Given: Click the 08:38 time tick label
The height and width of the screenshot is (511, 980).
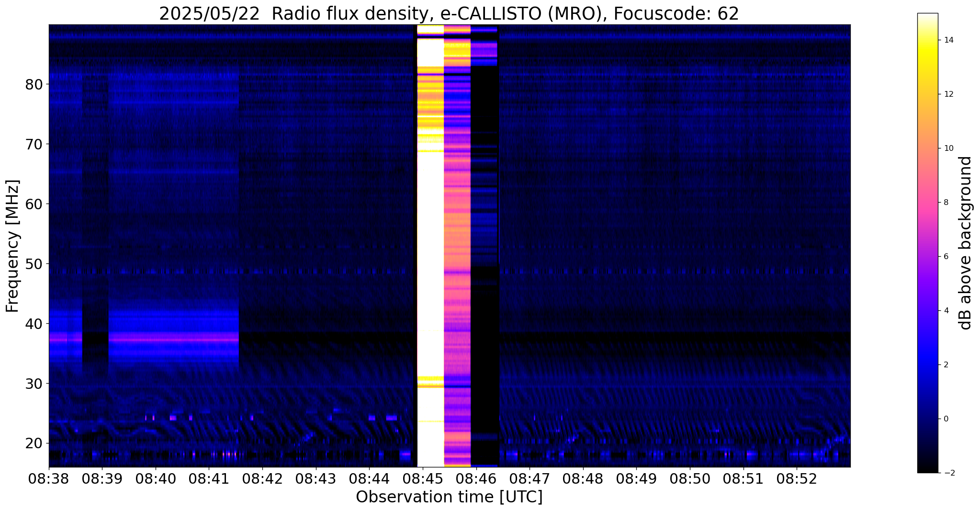Looking at the screenshot, I should (48, 479).
